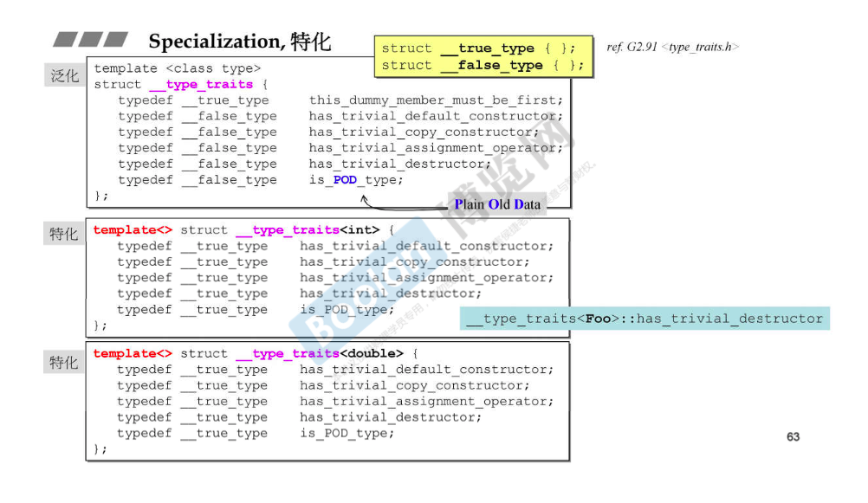The height and width of the screenshot is (503, 868).
Task: Click the reference text "ref. G2.91 <type_traits.h>"
Action: [672, 47]
